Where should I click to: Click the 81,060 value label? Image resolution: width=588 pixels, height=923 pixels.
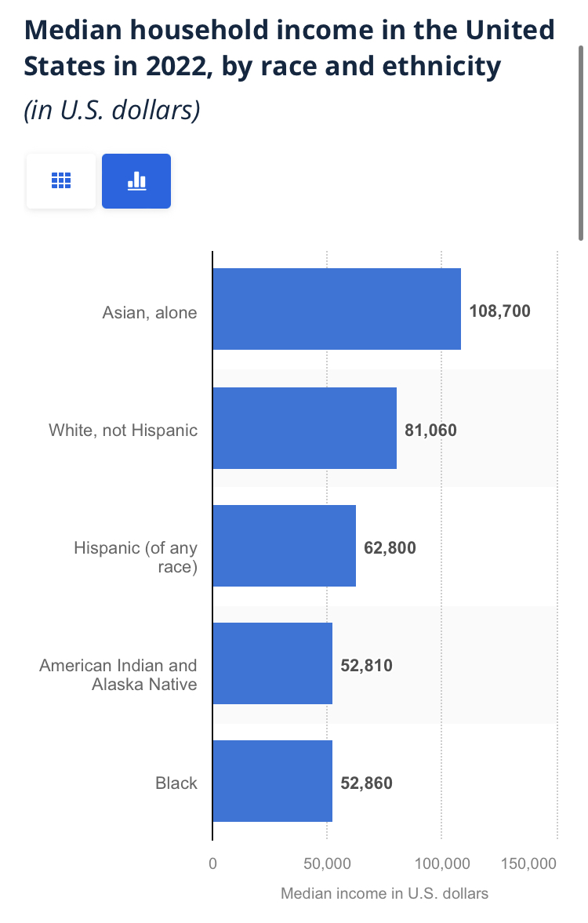pyautogui.click(x=430, y=430)
